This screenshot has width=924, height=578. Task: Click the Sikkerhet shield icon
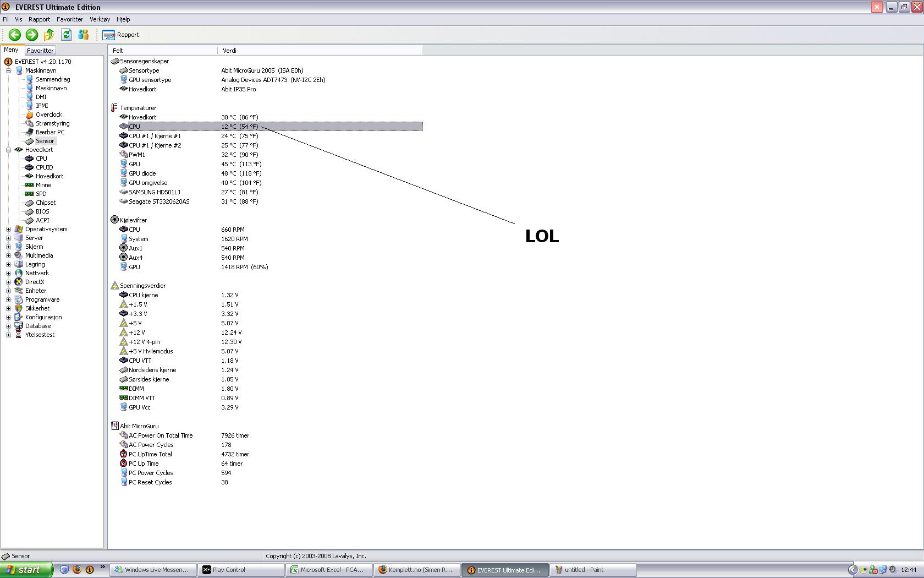coord(19,308)
